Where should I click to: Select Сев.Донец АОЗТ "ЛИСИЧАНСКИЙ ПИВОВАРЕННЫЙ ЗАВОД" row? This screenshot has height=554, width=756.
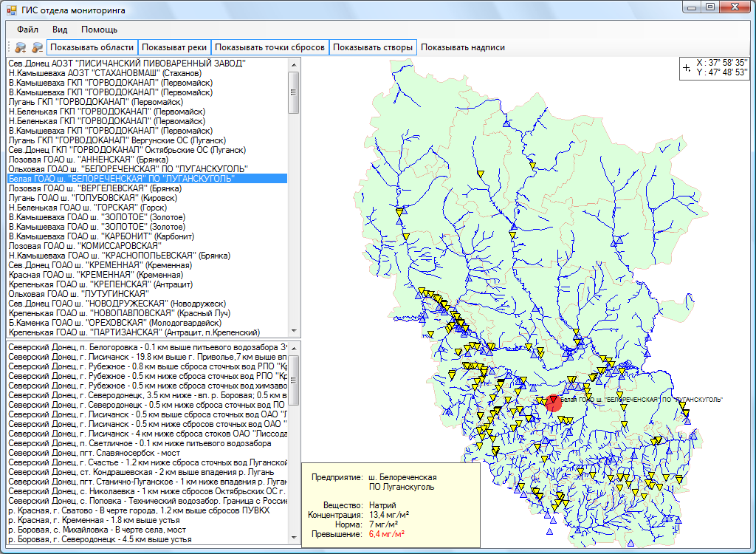pos(148,64)
